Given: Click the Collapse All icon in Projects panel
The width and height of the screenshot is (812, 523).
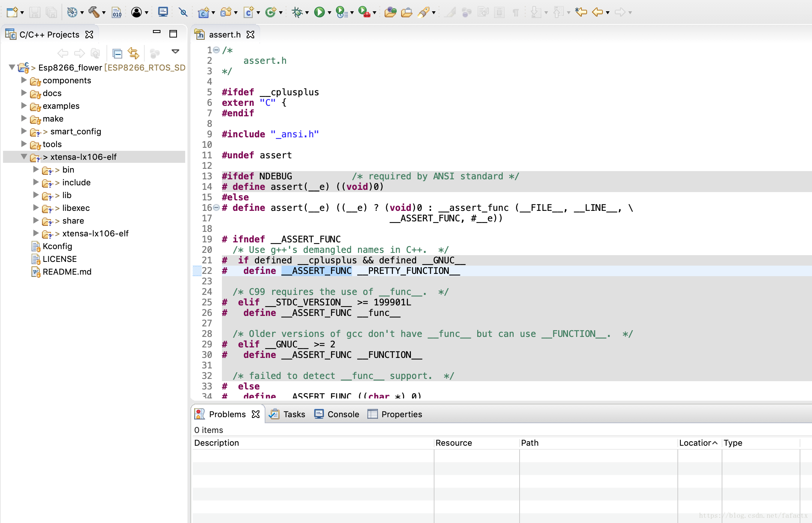Looking at the screenshot, I should pos(117,54).
